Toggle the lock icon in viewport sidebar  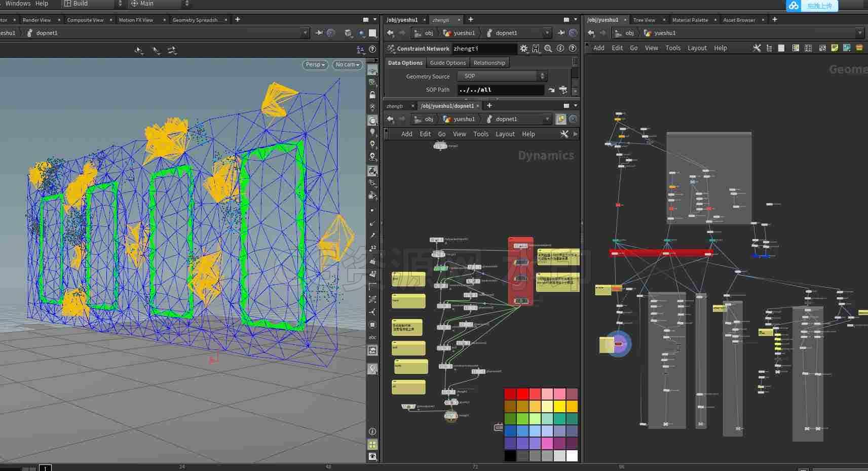(x=372, y=95)
